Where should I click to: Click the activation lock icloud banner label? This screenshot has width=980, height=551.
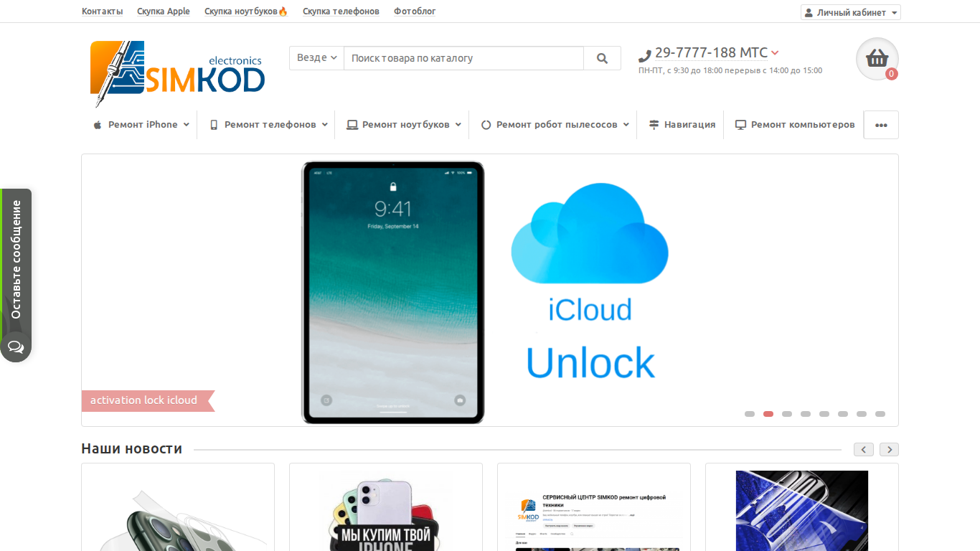tap(148, 401)
